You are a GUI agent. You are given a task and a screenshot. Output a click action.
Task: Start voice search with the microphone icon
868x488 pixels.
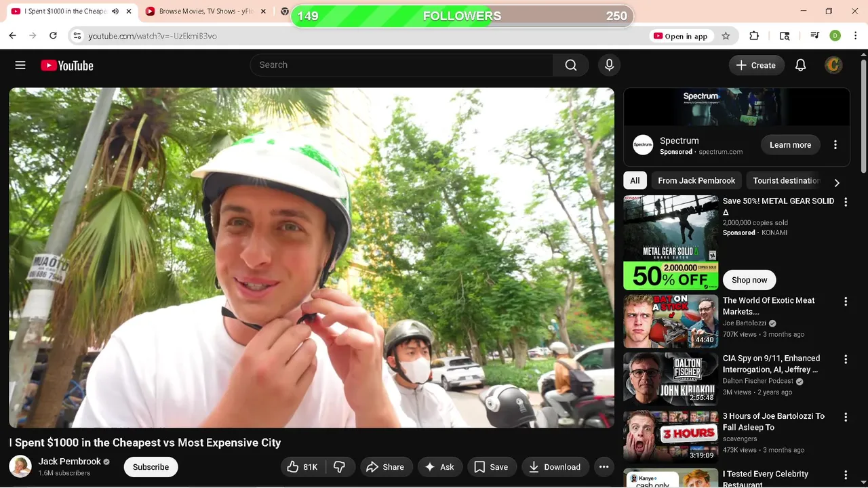[609, 65]
